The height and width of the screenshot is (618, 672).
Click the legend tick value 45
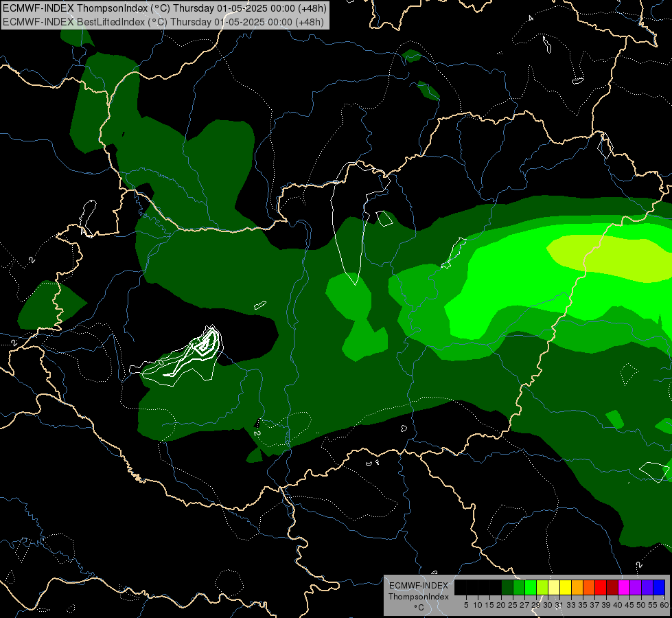[629, 605]
